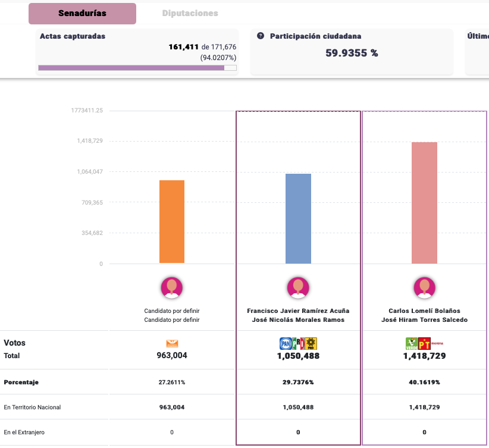Screen dimensions: 489x448
Task: Click the red PT party logo
Action: [x=424, y=343]
